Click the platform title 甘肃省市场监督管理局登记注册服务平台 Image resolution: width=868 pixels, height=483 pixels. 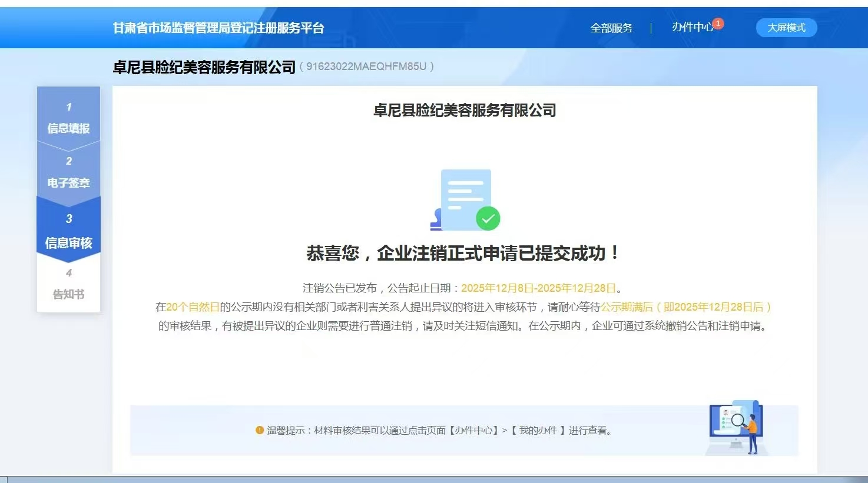point(218,28)
